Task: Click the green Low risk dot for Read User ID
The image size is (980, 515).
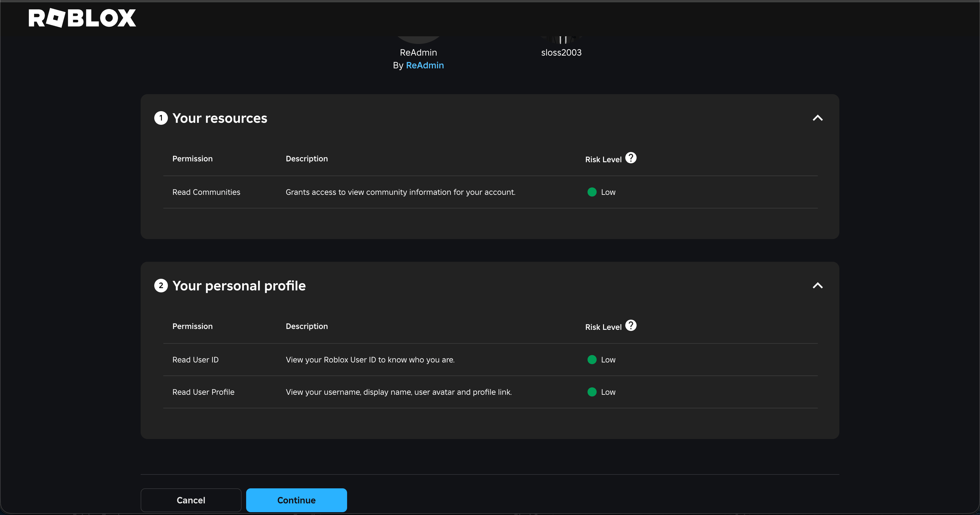Action: pos(592,360)
